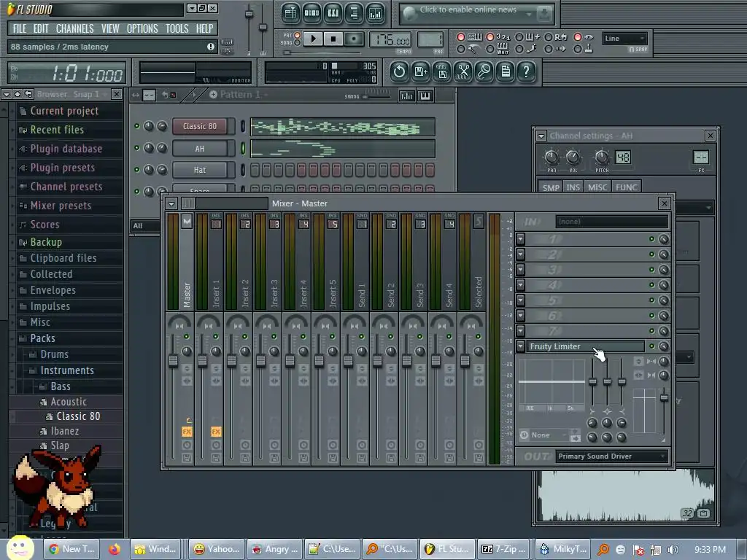747x560 pixels.
Task: Click the save preset disk icon on Master track
Action: [x=187, y=458]
